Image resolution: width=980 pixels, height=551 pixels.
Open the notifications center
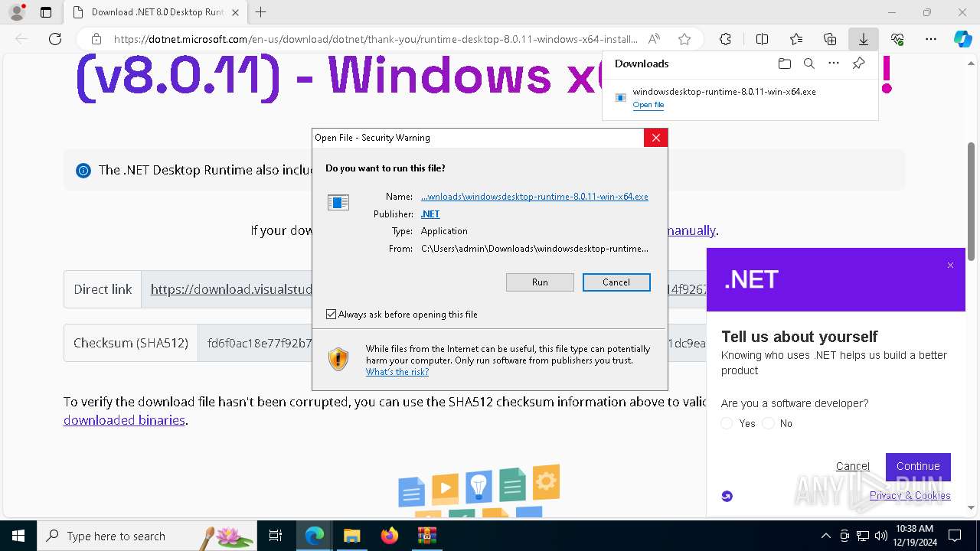pyautogui.click(x=955, y=536)
